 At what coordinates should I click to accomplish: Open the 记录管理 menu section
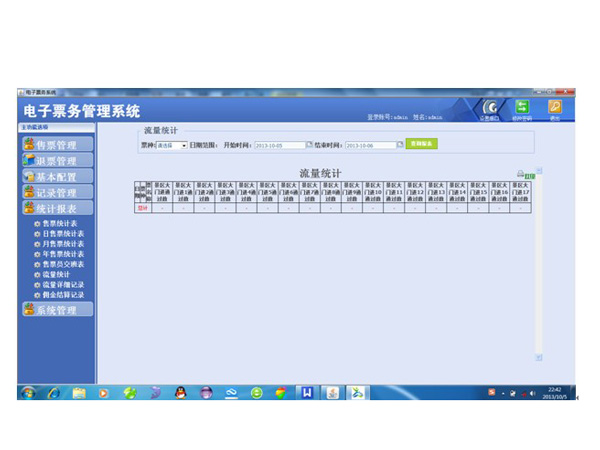click(x=57, y=192)
